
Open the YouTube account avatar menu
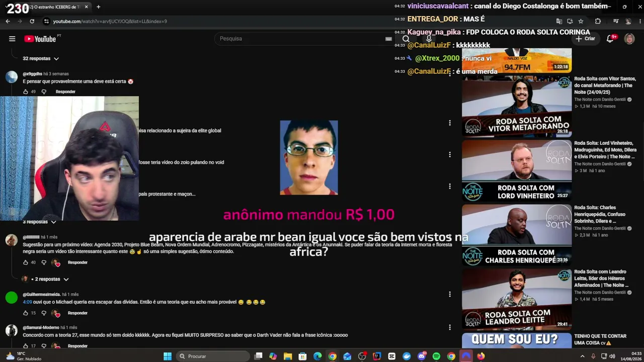coord(629,39)
